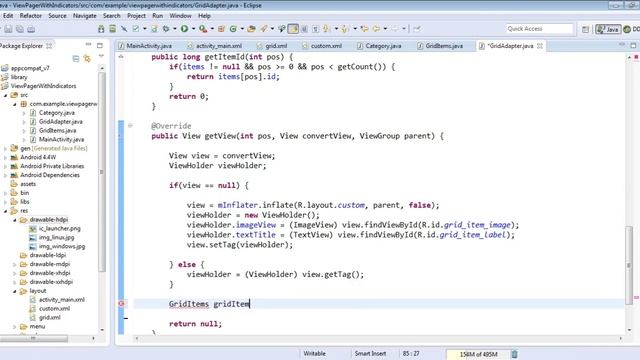Select img_linux.jpg in drawable-hdpi
Viewport: 640px width, 360px height.
pyautogui.click(x=56, y=238)
